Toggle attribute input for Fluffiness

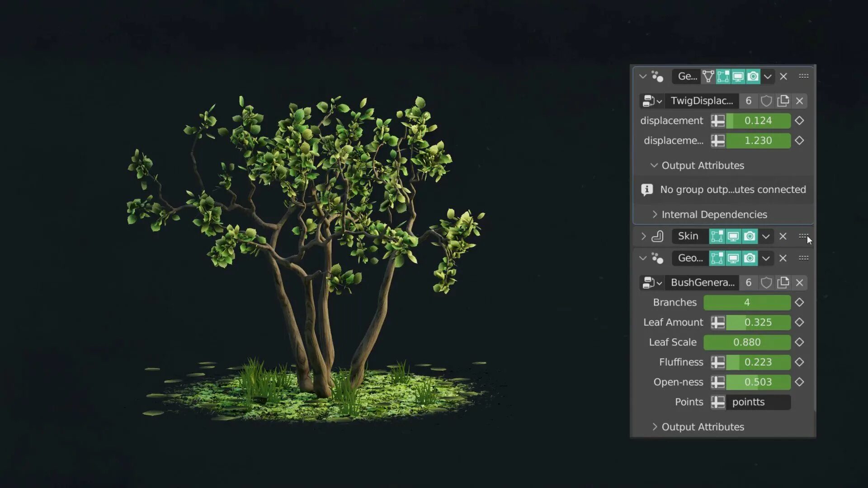717,362
